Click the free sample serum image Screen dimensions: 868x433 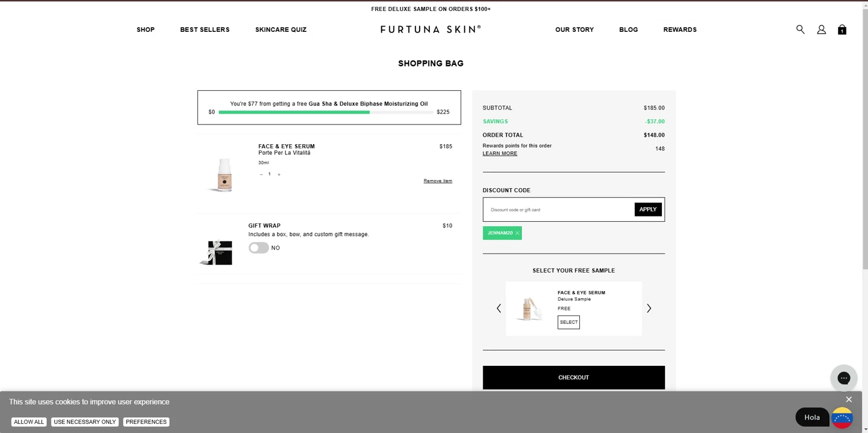point(529,309)
